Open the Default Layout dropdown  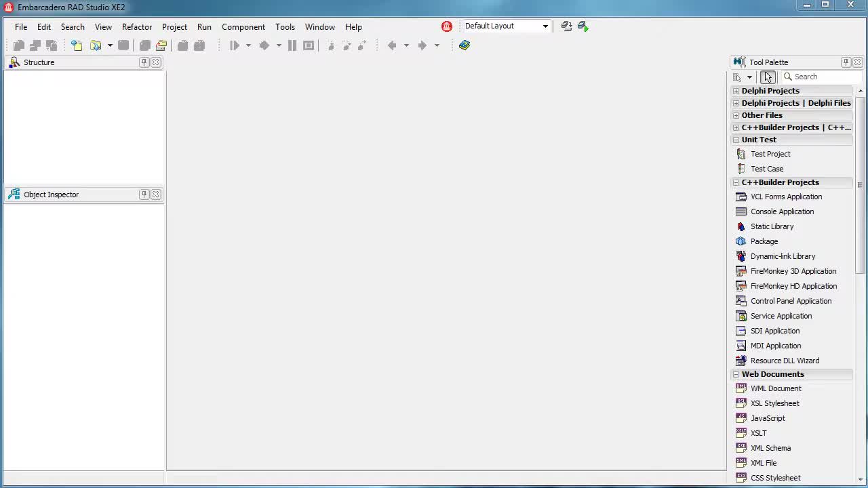pyautogui.click(x=545, y=26)
